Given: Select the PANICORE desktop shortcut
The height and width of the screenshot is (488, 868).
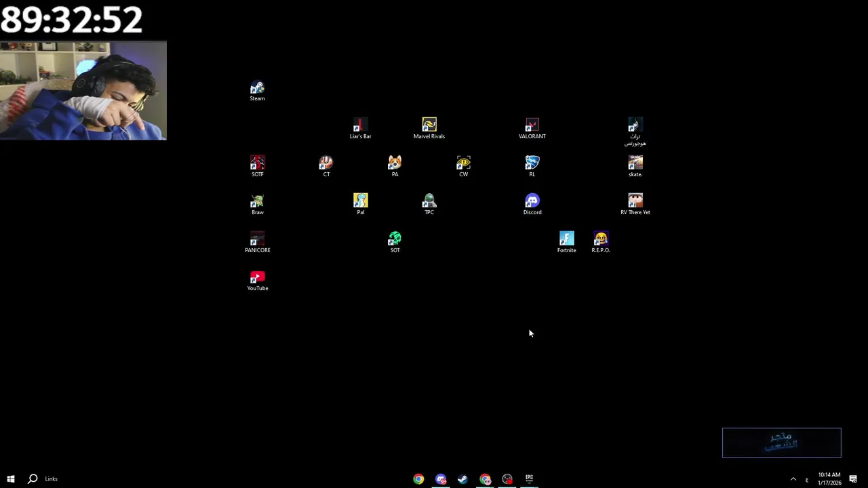Looking at the screenshot, I should (x=257, y=243).
